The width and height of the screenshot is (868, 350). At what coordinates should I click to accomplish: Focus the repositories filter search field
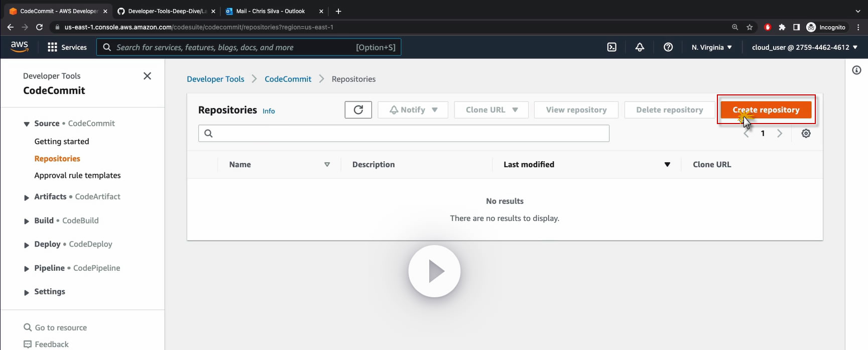(404, 133)
